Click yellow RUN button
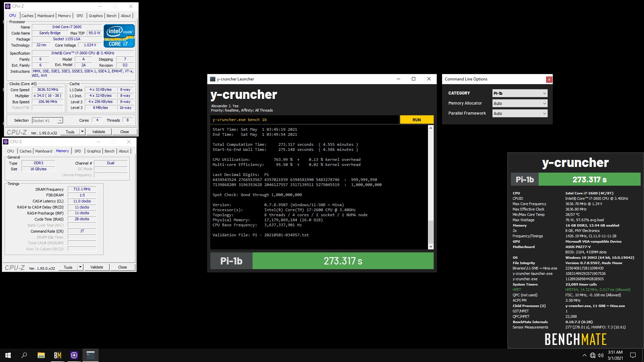The image size is (644, 362). point(417,120)
